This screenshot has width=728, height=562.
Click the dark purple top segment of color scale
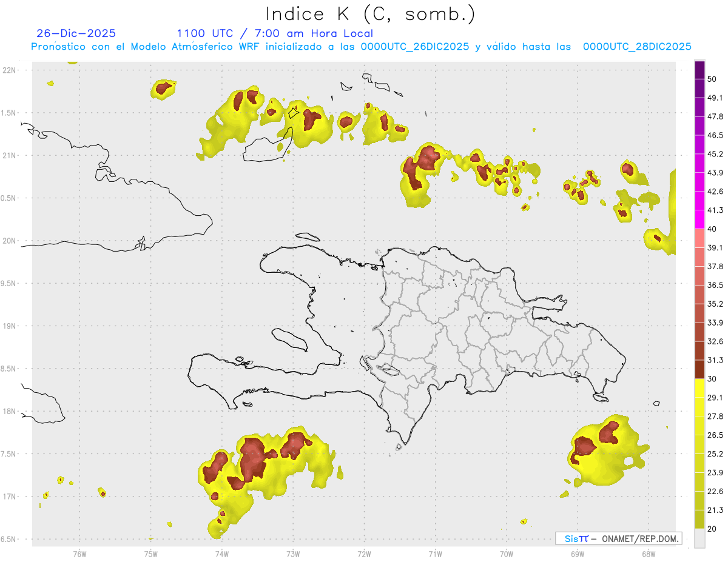[699, 71]
